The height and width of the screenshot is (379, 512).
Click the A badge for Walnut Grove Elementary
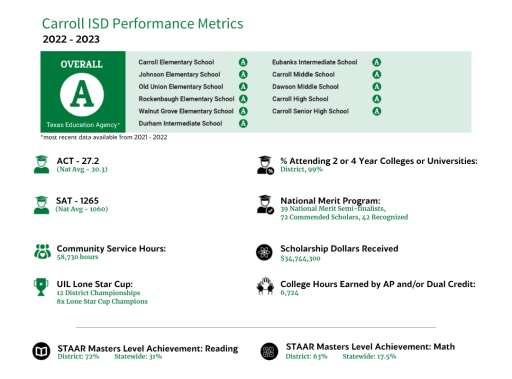click(243, 111)
